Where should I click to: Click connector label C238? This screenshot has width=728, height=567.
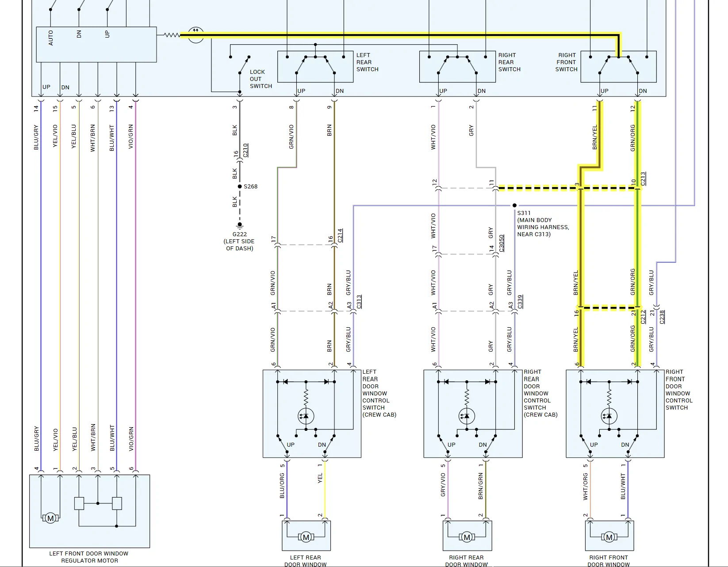click(662, 317)
